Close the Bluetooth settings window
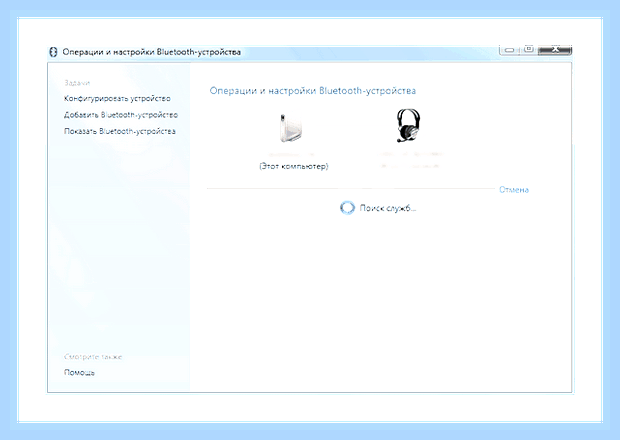 click(555, 50)
